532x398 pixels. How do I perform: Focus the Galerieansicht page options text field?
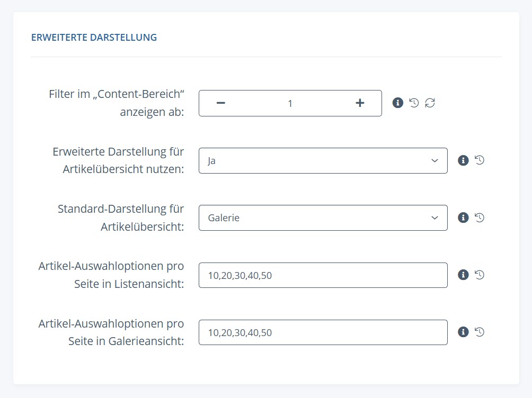323,332
